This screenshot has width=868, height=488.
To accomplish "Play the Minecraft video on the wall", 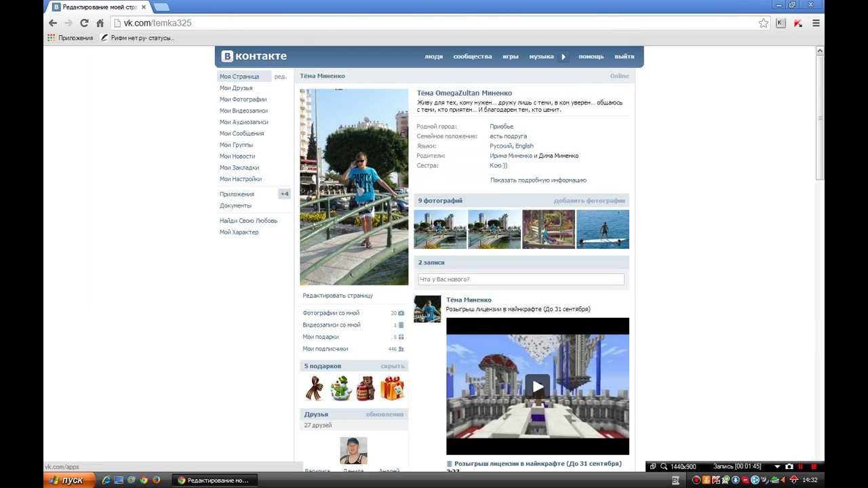I will pyautogui.click(x=537, y=386).
